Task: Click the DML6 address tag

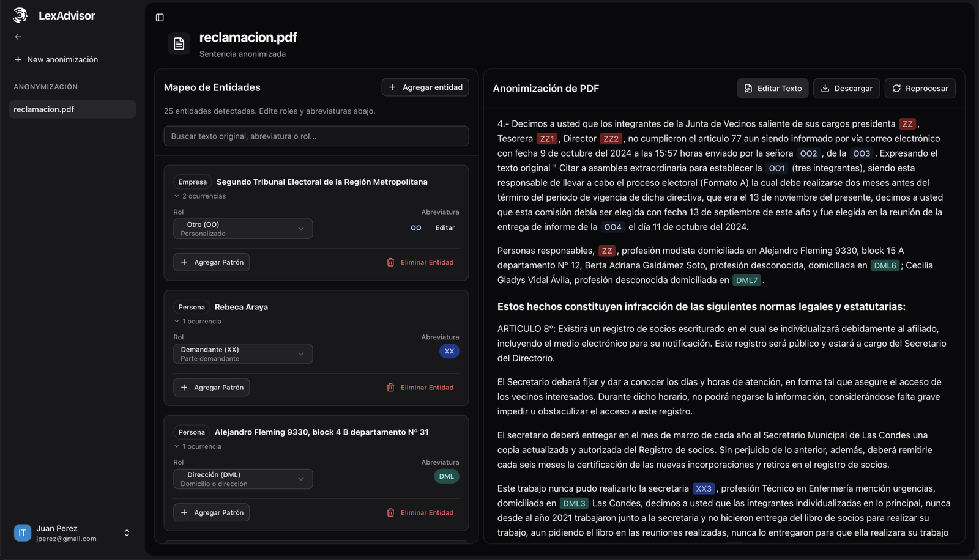Action: pyautogui.click(x=885, y=265)
